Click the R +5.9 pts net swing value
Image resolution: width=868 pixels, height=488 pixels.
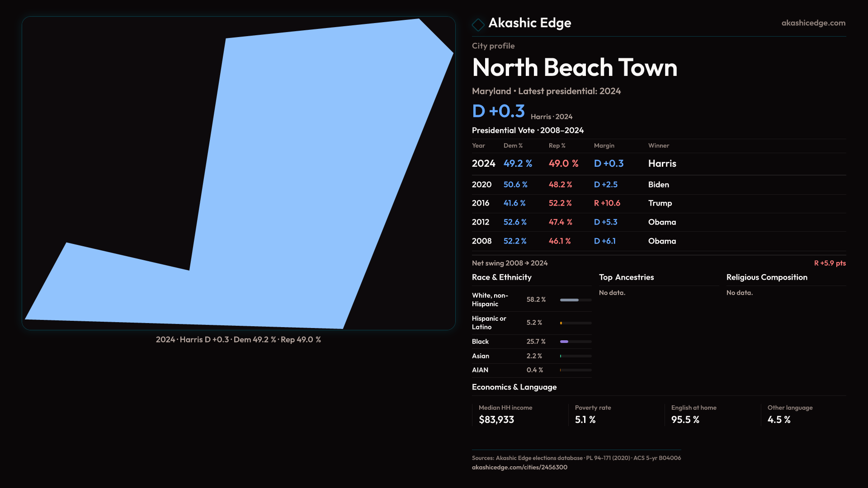click(830, 263)
